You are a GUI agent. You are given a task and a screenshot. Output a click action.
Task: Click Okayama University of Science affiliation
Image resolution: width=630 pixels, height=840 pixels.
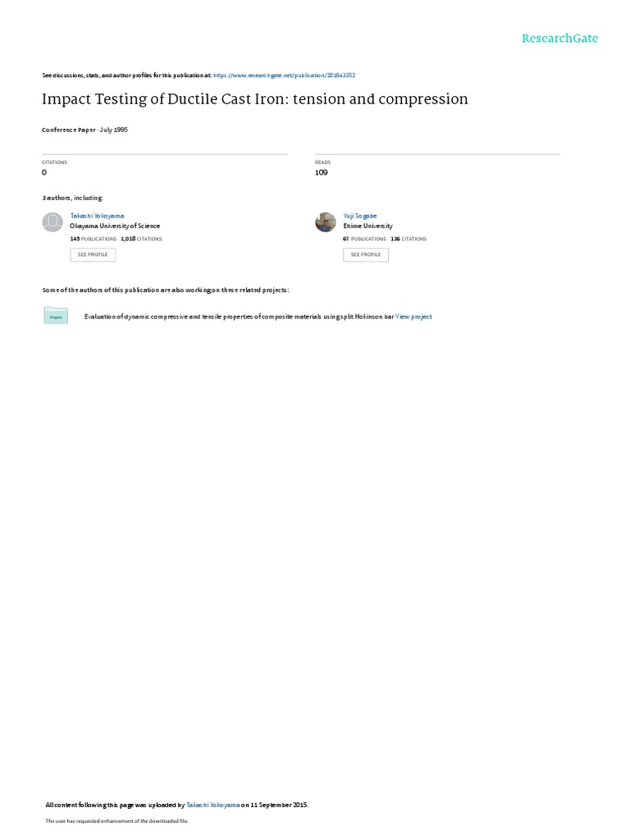click(x=115, y=226)
